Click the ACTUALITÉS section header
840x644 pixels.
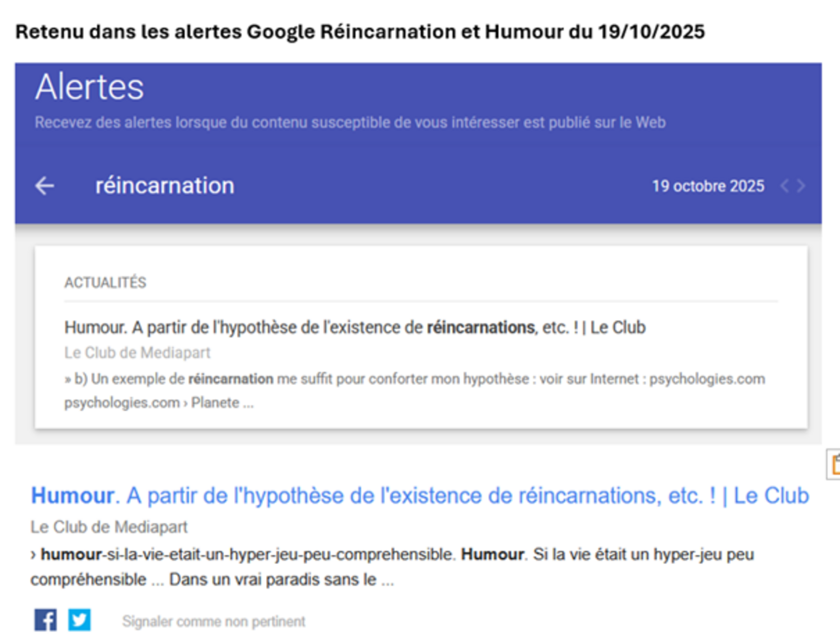105,282
